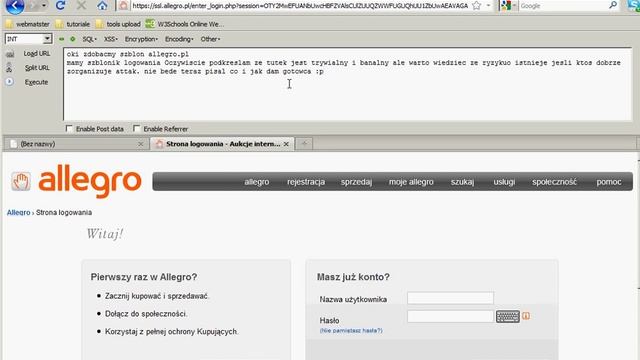Open społeczność in the navigation bar
640x360 pixels.
pyautogui.click(x=554, y=182)
